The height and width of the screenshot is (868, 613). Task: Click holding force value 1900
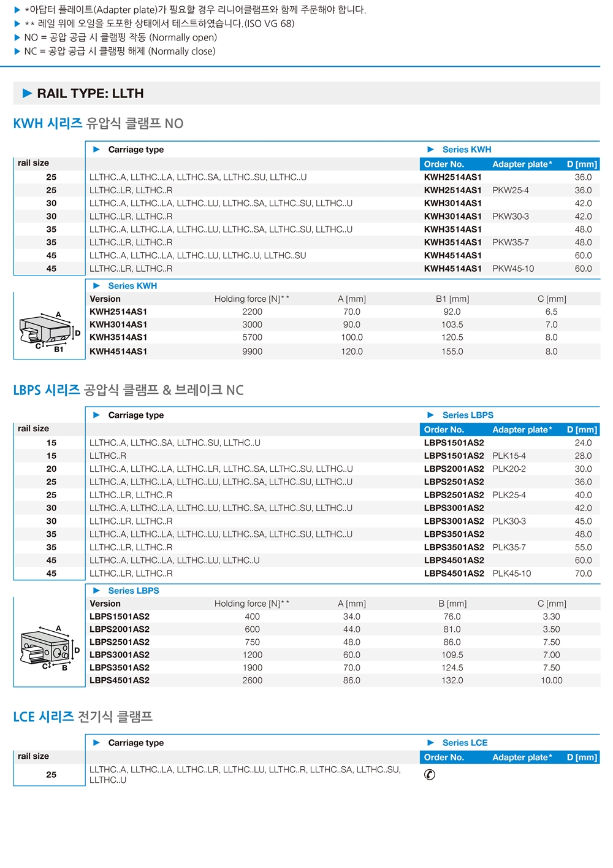[252, 668]
